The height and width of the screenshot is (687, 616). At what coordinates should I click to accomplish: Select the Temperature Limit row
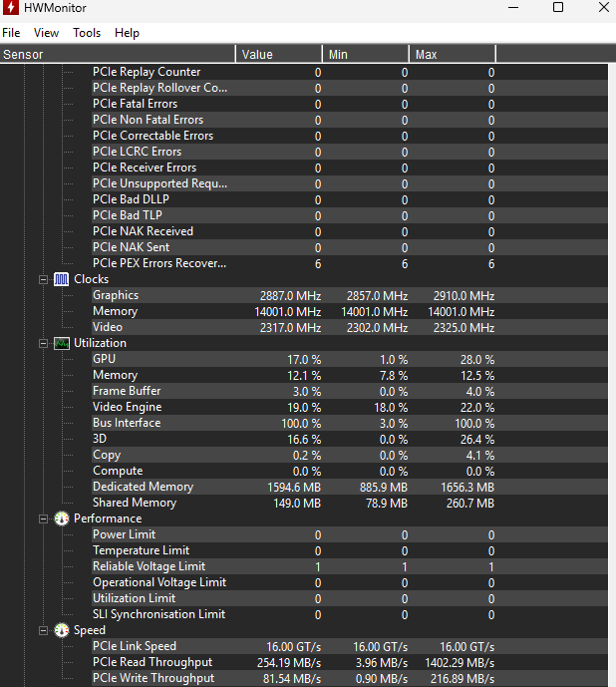click(x=350, y=550)
